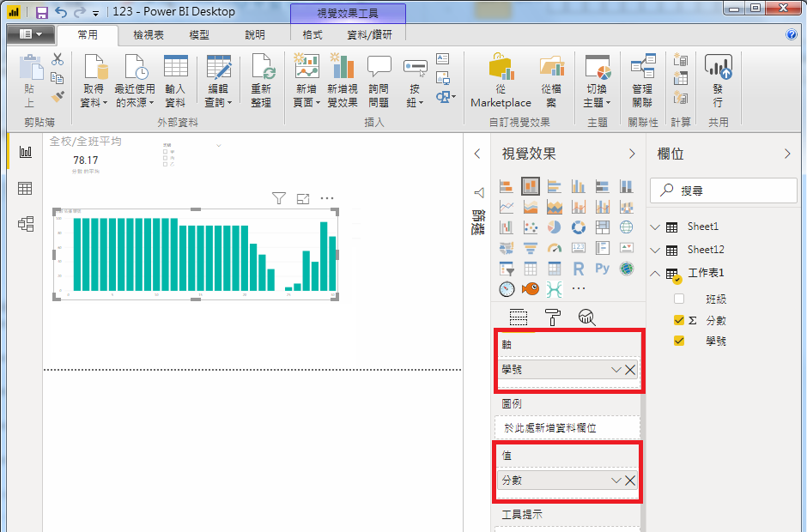Open the 格式 ribbon tab

312,35
